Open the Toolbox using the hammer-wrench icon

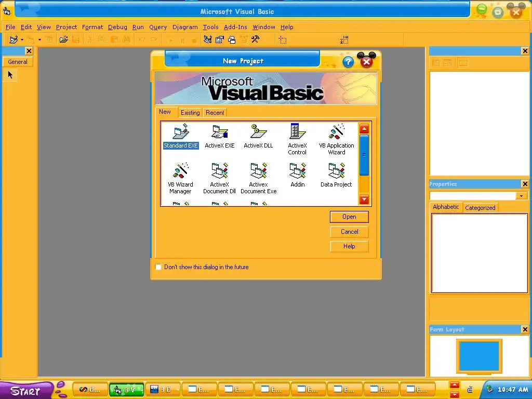point(256,39)
